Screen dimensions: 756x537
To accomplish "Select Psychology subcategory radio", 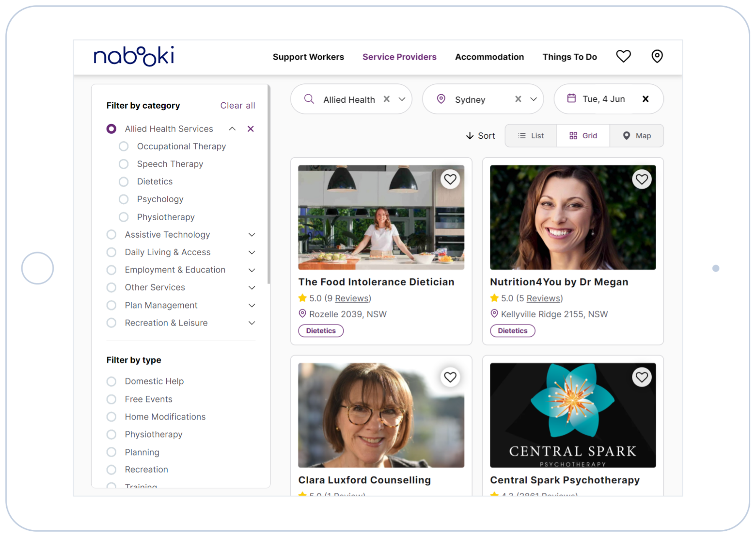I will coord(123,199).
